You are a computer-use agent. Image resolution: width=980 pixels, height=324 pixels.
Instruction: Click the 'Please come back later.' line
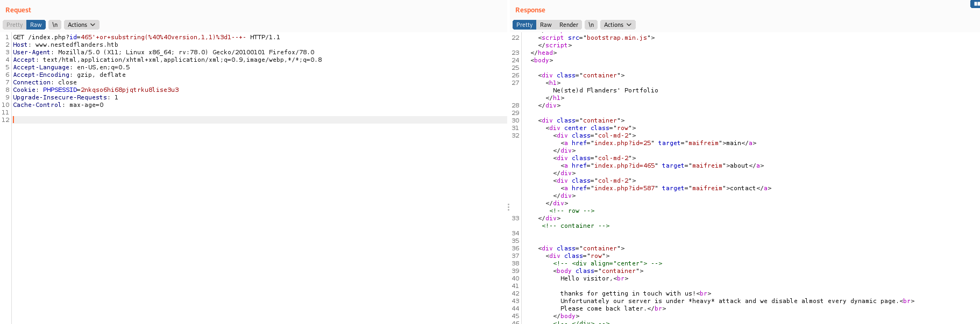pyautogui.click(x=613, y=308)
